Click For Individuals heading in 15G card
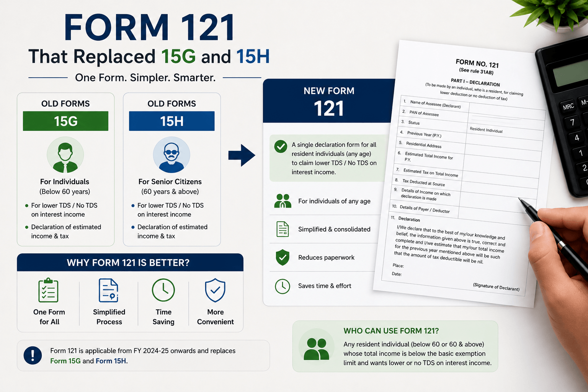 (65, 182)
